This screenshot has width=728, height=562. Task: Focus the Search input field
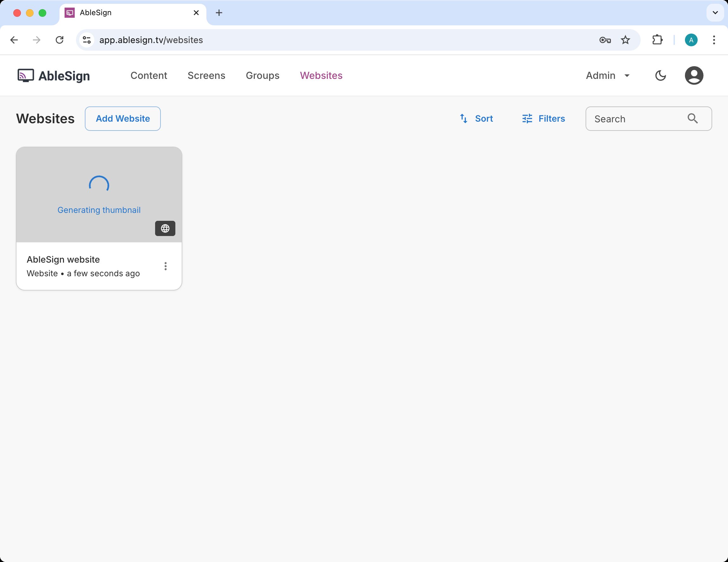(648, 119)
